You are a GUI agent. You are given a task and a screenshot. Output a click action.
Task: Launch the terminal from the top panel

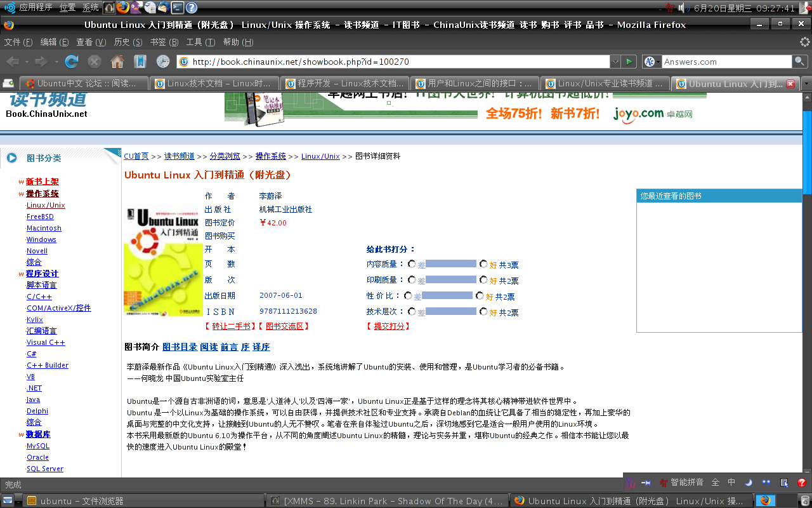tap(177, 8)
